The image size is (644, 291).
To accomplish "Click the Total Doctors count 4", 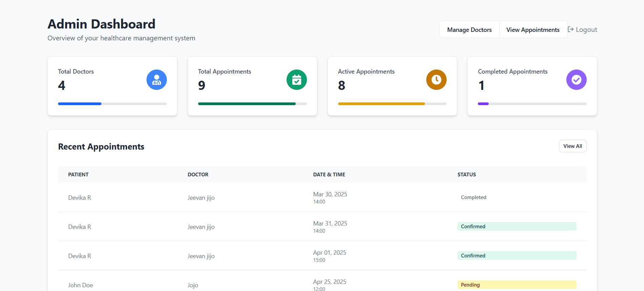I will pyautogui.click(x=62, y=85).
